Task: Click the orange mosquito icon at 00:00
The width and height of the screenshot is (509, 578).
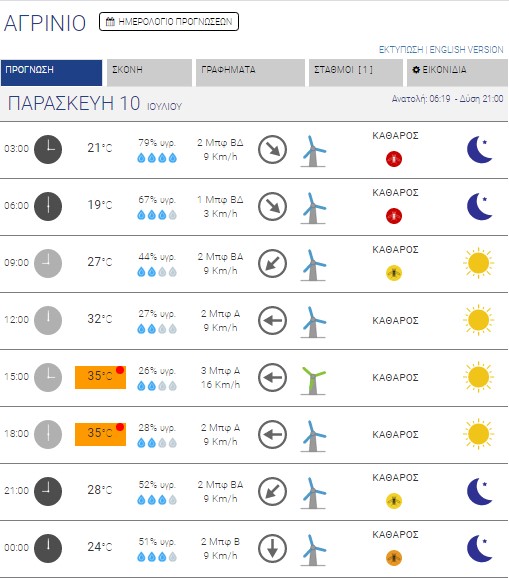Action: click(394, 558)
